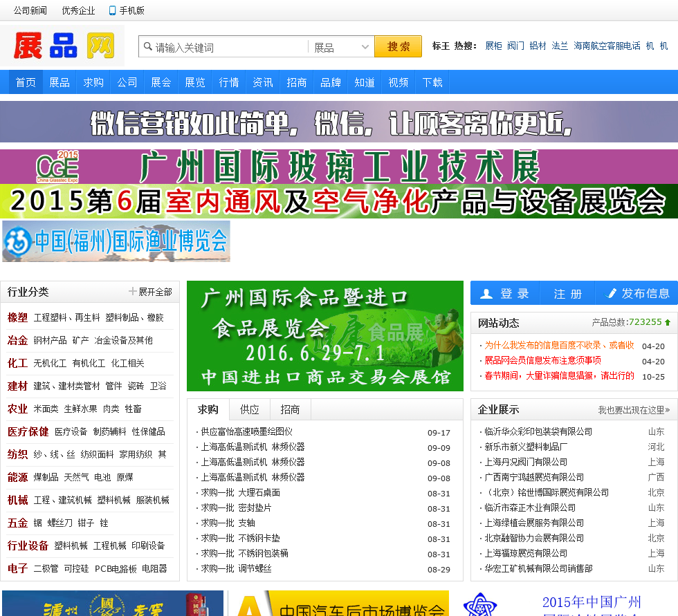Switch to the 招商 tab in listings

[290, 409]
